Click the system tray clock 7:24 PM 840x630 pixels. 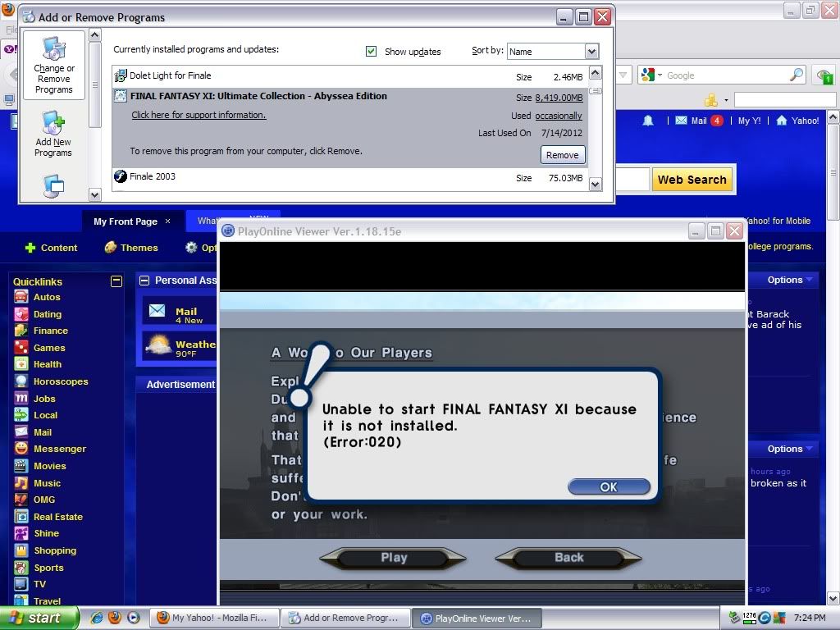click(810, 618)
